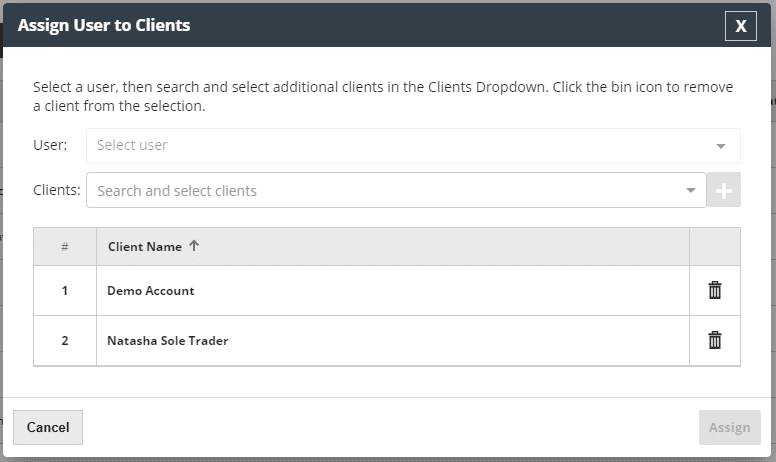
Task: Click the Clients: label
Action: point(56,190)
